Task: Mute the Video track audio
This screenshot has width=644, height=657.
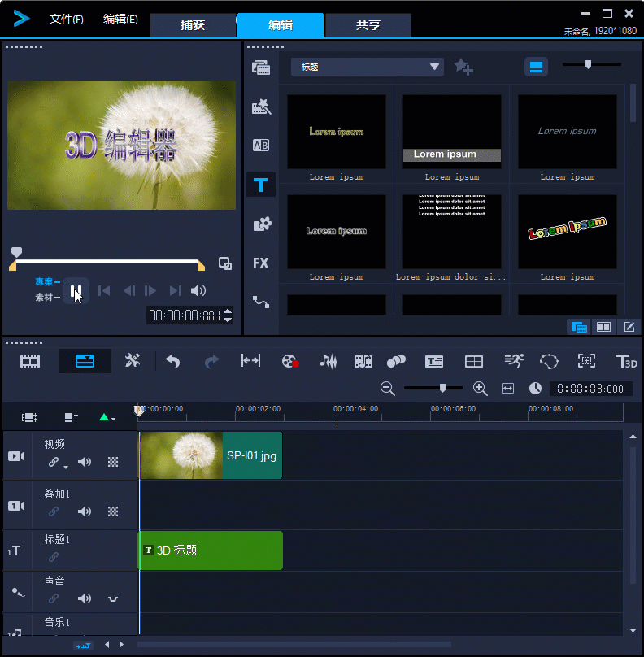Action: (85, 462)
